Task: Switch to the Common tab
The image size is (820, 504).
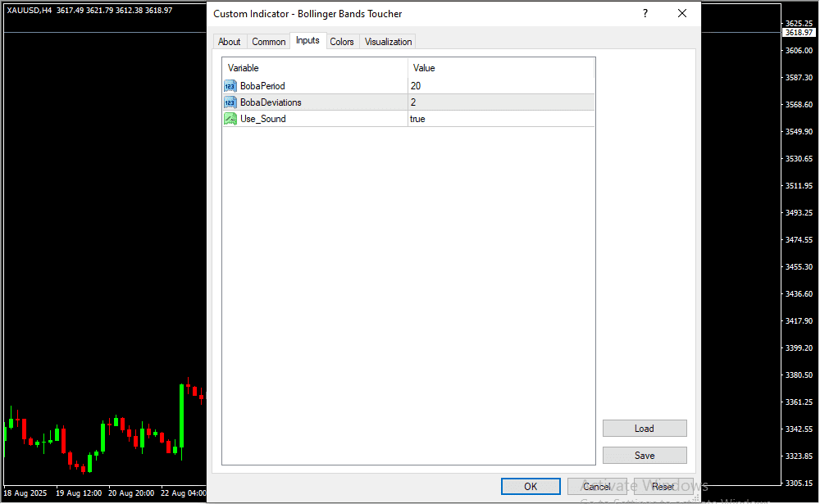Action: 269,42
